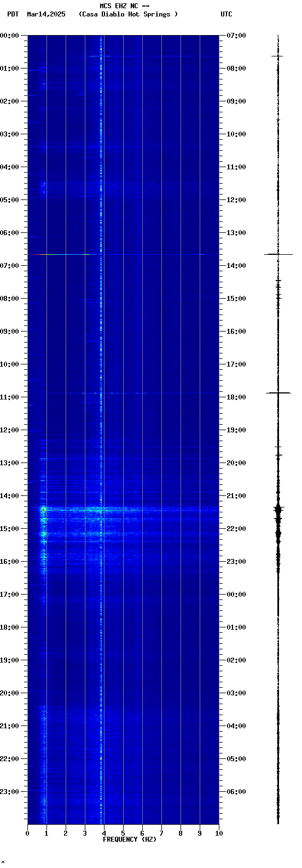Screen dimensions: 302x868
Task: Click the UTC time label '20:00'
Action: pyautogui.click(x=236, y=463)
